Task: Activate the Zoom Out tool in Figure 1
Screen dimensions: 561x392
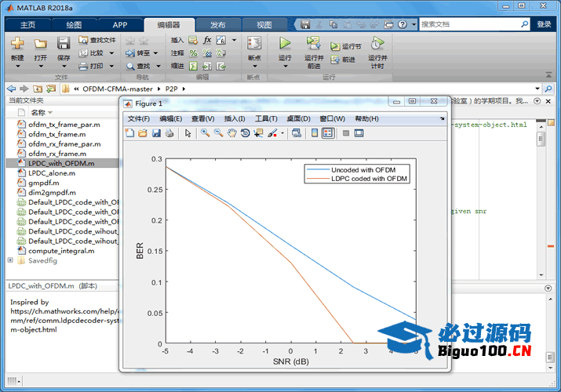Action: tap(219, 133)
